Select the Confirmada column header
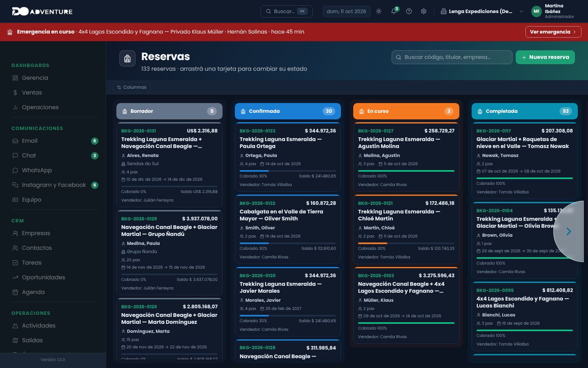Image resolution: width=588 pixels, height=368 pixels. click(x=288, y=111)
